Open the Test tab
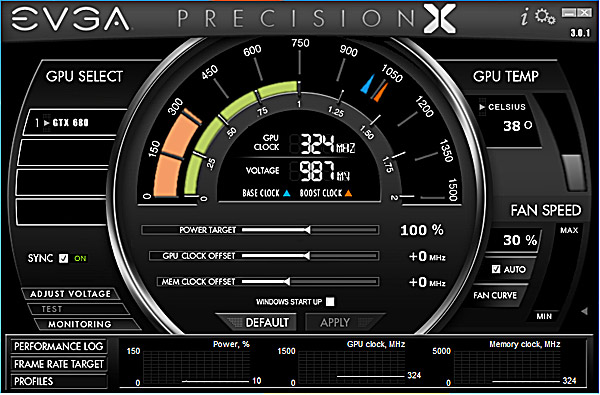 click(78, 309)
